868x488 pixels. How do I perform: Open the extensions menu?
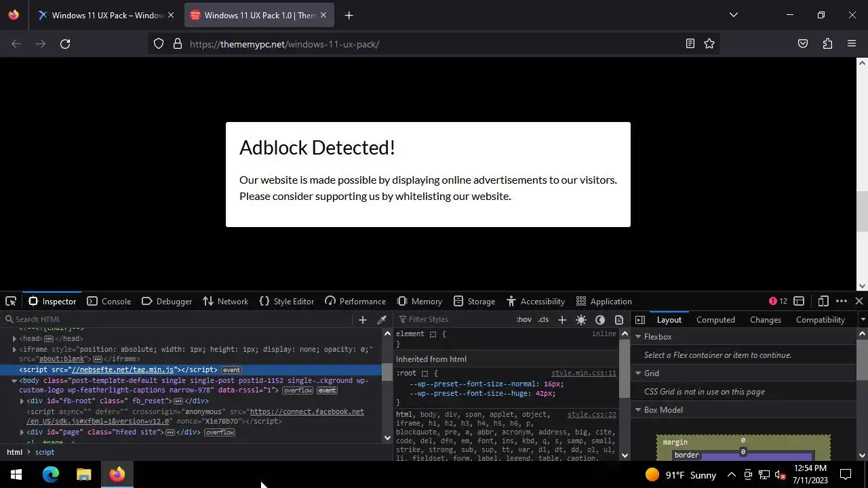tap(827, 43)
